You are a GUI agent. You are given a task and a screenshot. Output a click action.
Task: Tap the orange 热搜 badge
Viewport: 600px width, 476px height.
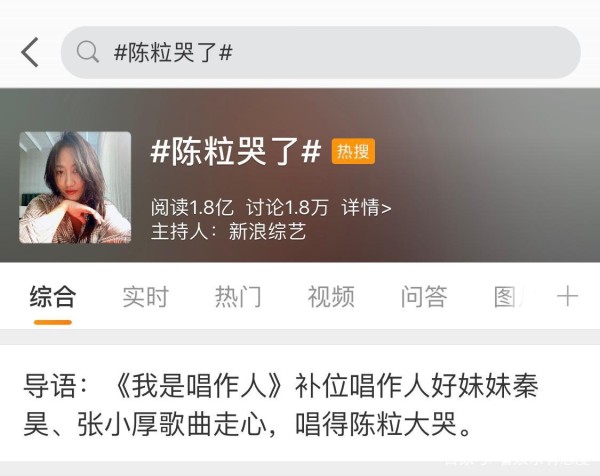pyautogui.click(x=353, y=152)
